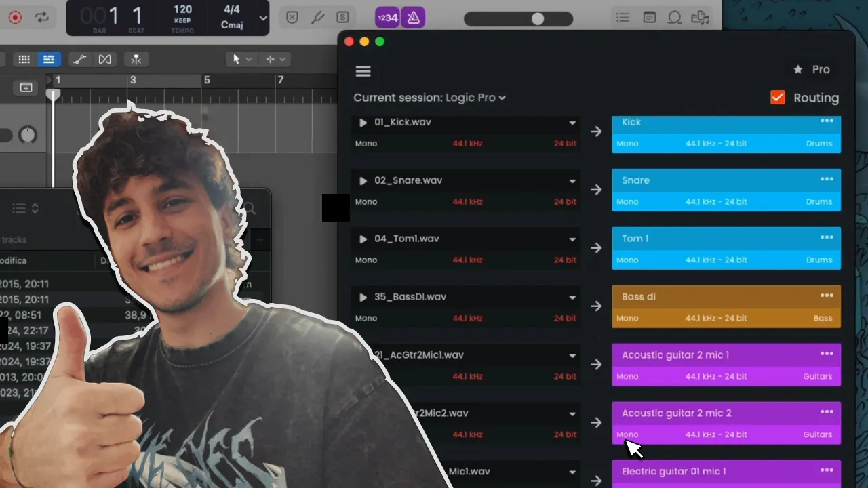Image resolution: width=868 pixels, height=488 pixels.
Task: Click the routing arrow beside 01_Kick.wav
Action: [596, 131]
